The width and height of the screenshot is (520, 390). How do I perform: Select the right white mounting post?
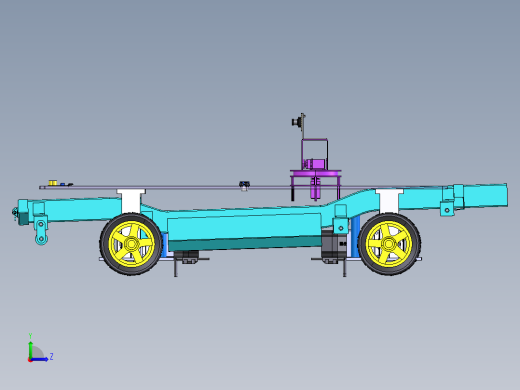389,201
